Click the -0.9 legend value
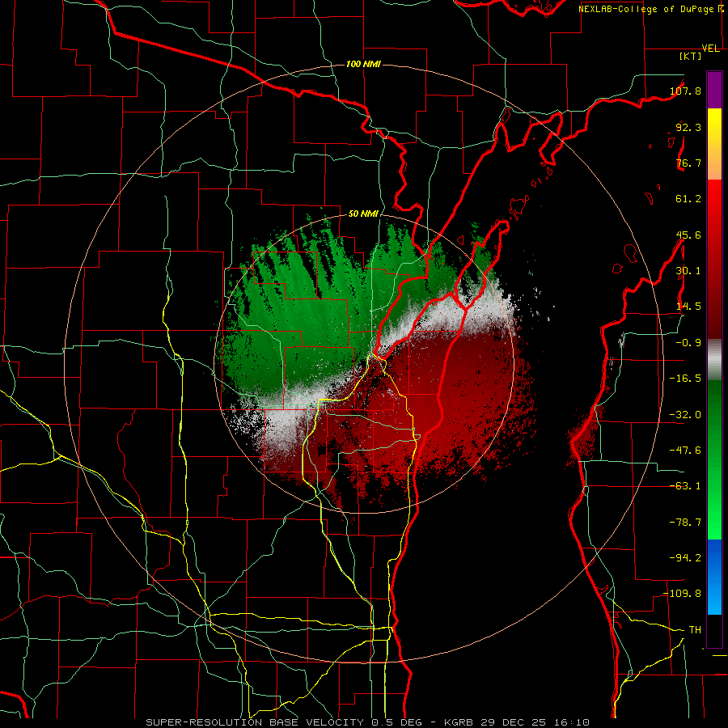 point(688,343)
